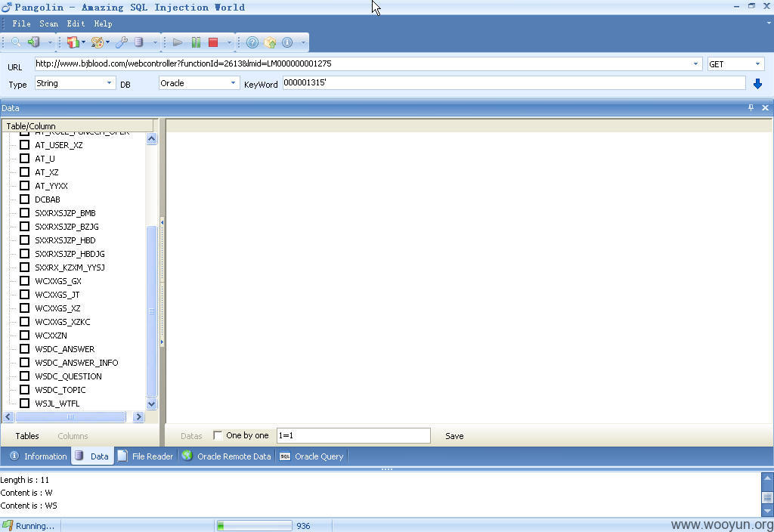Check the AT_USER_XZ table checkbox

click(24, 144)
